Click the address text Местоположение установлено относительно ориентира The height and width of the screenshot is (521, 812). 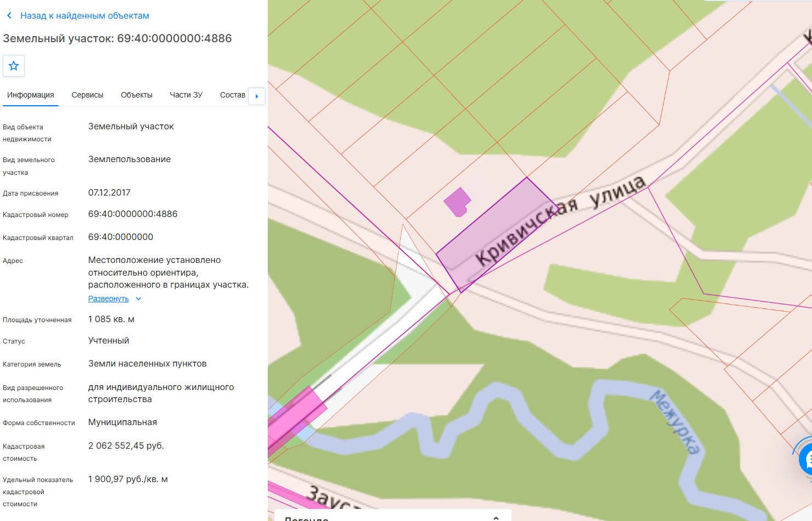[154, 266]
